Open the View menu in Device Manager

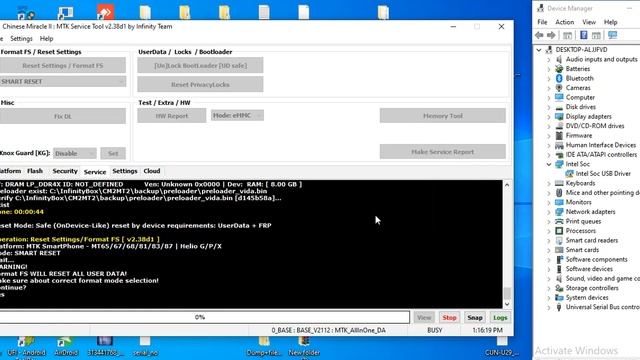click(x=589, y=22)
